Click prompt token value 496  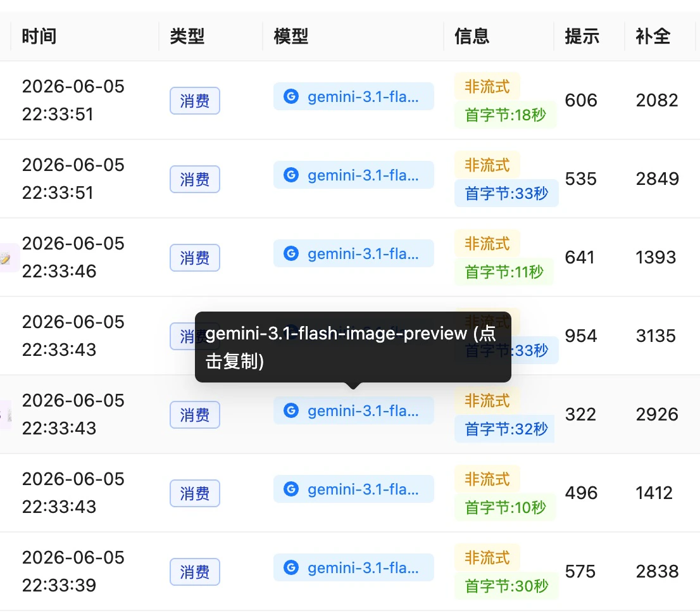click(581, 493)
